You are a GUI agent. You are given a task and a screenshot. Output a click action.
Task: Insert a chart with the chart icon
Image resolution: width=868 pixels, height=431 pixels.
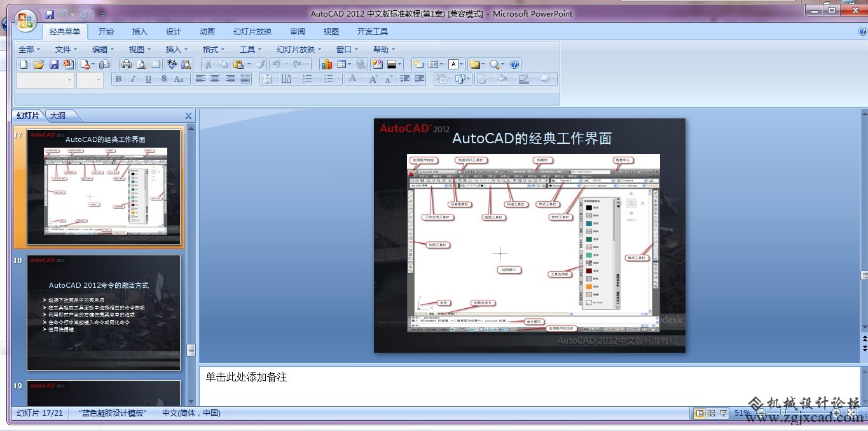tap(327, 64)
